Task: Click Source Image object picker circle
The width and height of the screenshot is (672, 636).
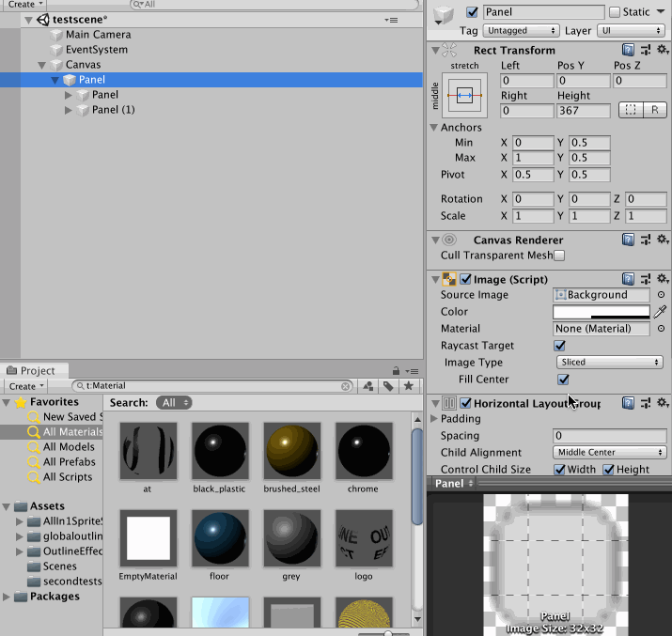Action: coord(661,295)
